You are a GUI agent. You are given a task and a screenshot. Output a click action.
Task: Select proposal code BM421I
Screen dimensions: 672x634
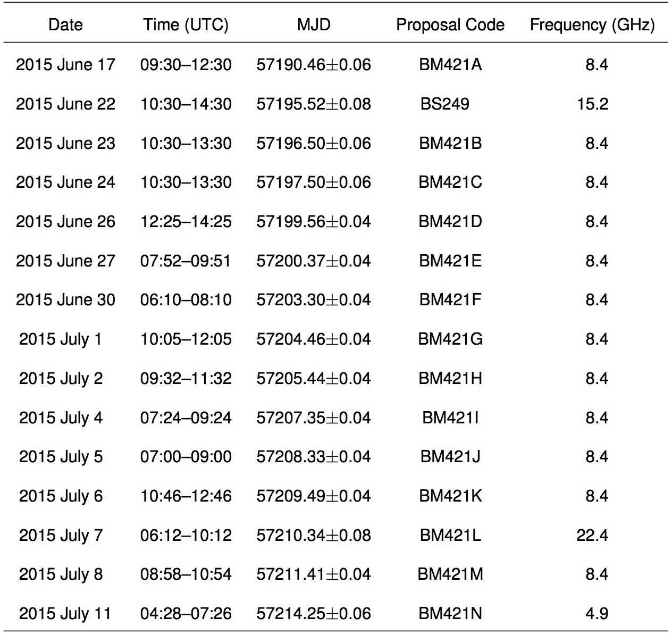click(450, 418)
